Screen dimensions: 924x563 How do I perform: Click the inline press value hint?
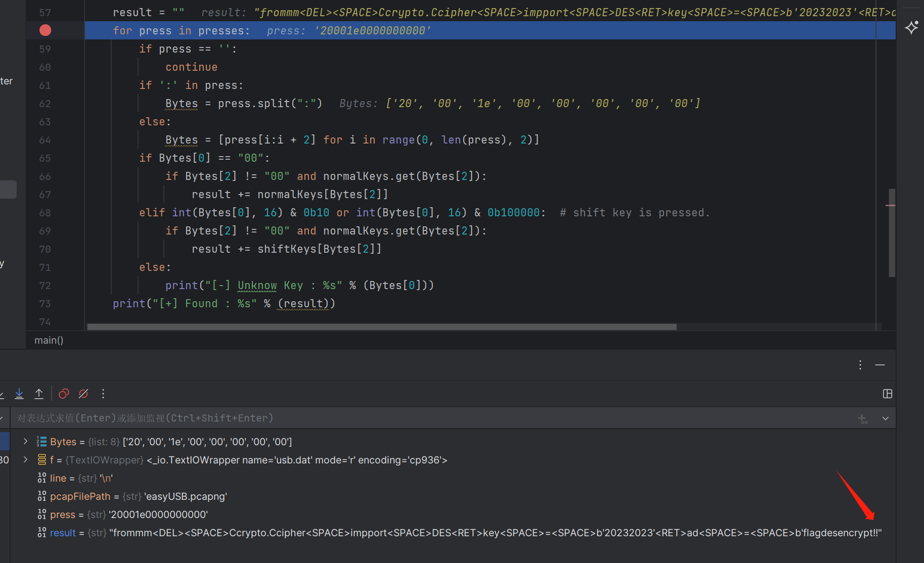click(349, 31)
